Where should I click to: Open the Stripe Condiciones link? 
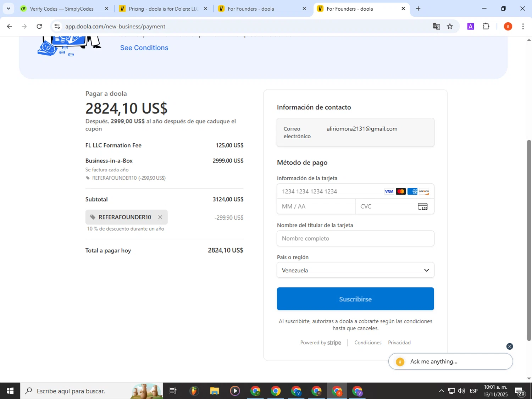pyautogui.click(x=368, y=343)
